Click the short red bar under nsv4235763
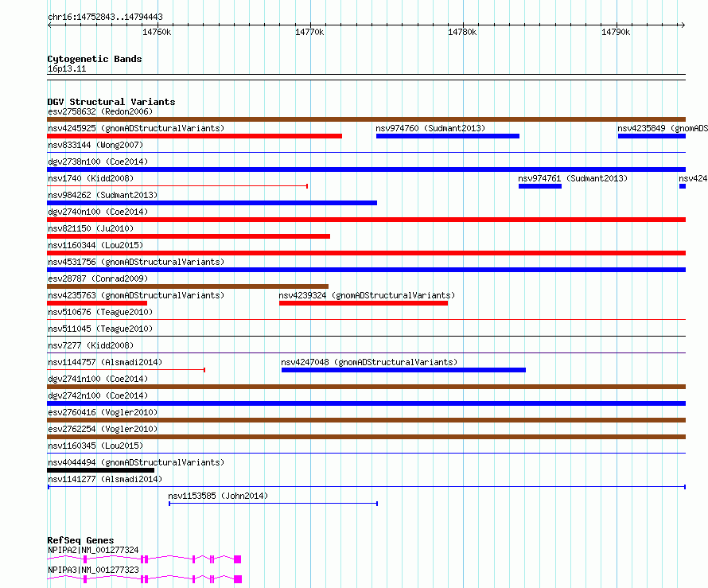708x588 pixels. point(97,303)
